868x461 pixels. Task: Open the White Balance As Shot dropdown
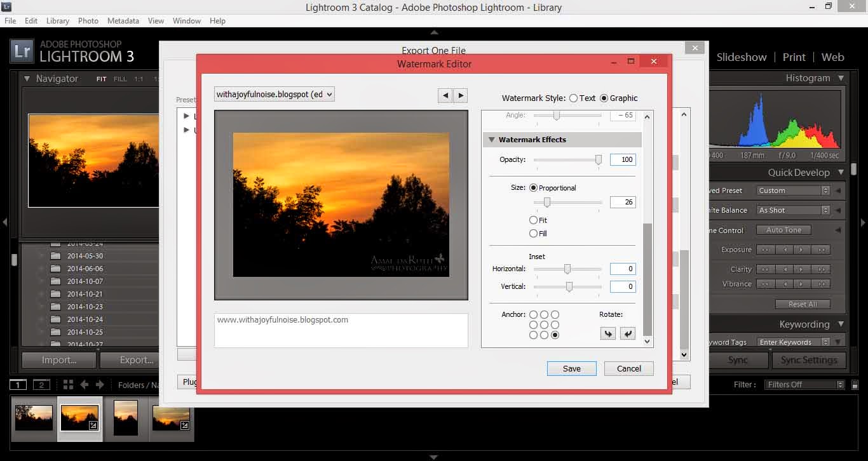click(793, 210)
